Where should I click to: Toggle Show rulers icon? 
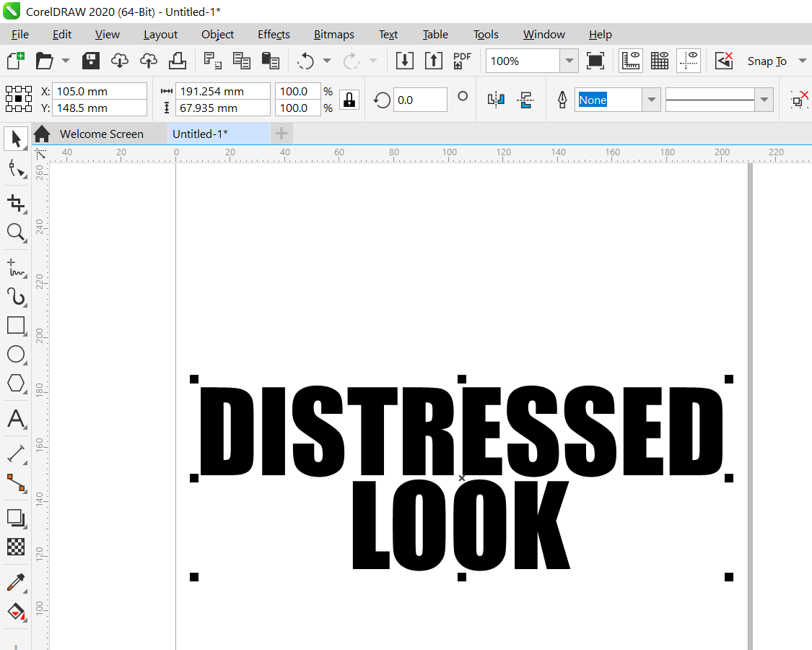(631, 61)
